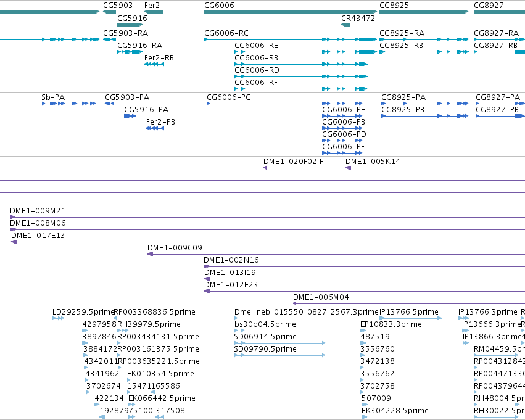Select EST EK010354.5prime
525x420 pixels.
[x=161, y=374]
